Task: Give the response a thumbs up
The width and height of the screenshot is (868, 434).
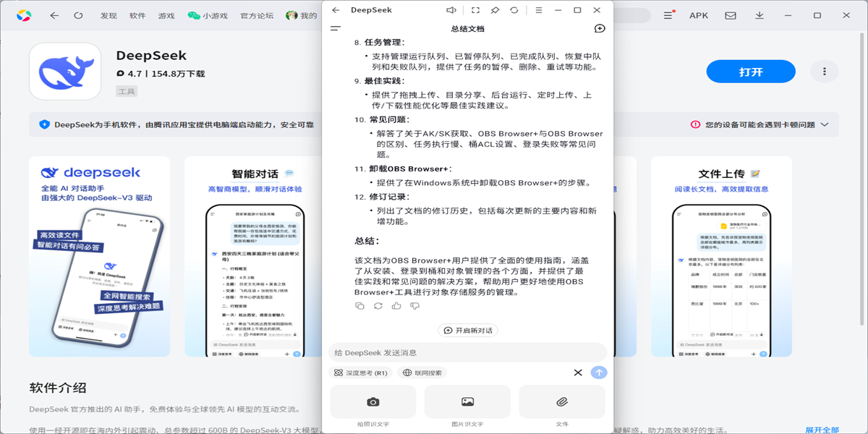Action: (x=396, y=306)
